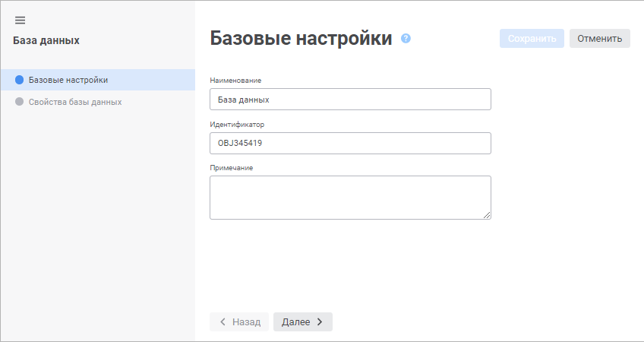Click the Примечание field label
This screenshot has width=644, height=342.
232,167
